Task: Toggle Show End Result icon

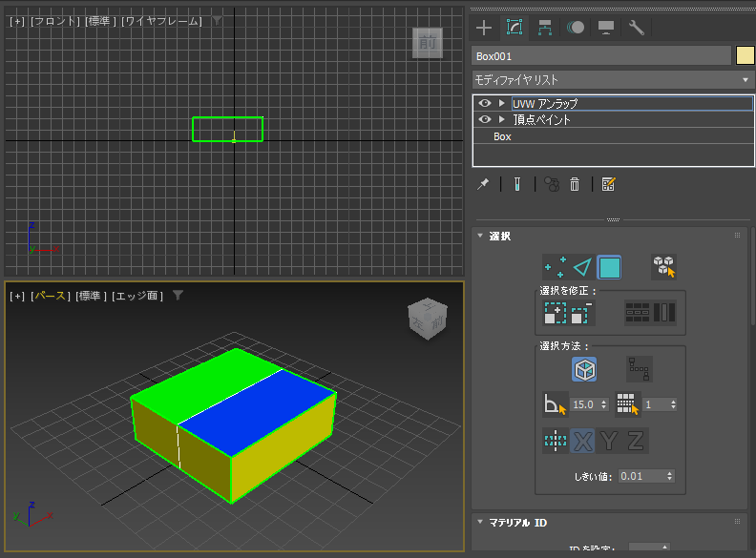Action: [x=516, y=184]
